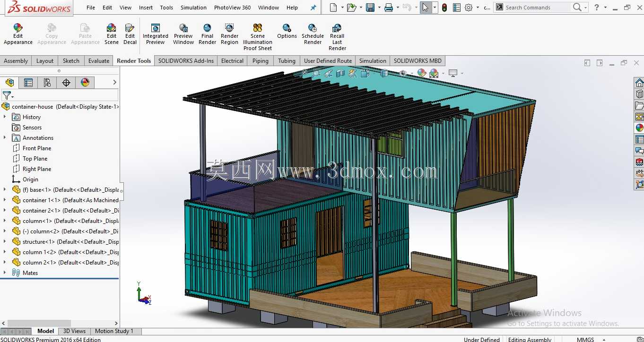Select column 2<1> in the tree

point(66,262)
